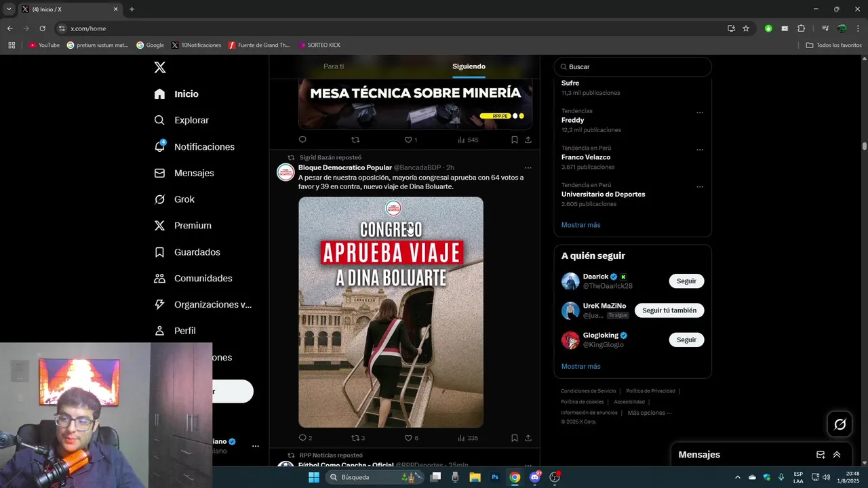Open SORTEO KICK bookmark
The width and height of the screenshot is (868, 488).
(319, 45)
